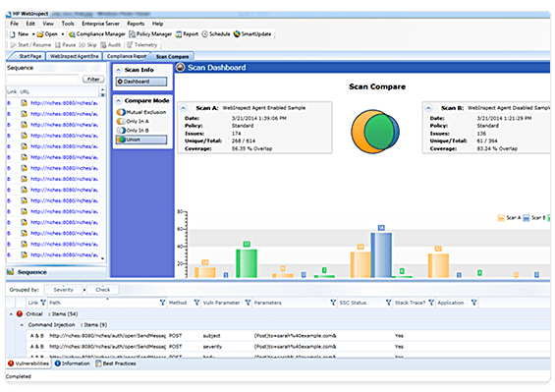Open the Tools menu

(x=68, y=24)
